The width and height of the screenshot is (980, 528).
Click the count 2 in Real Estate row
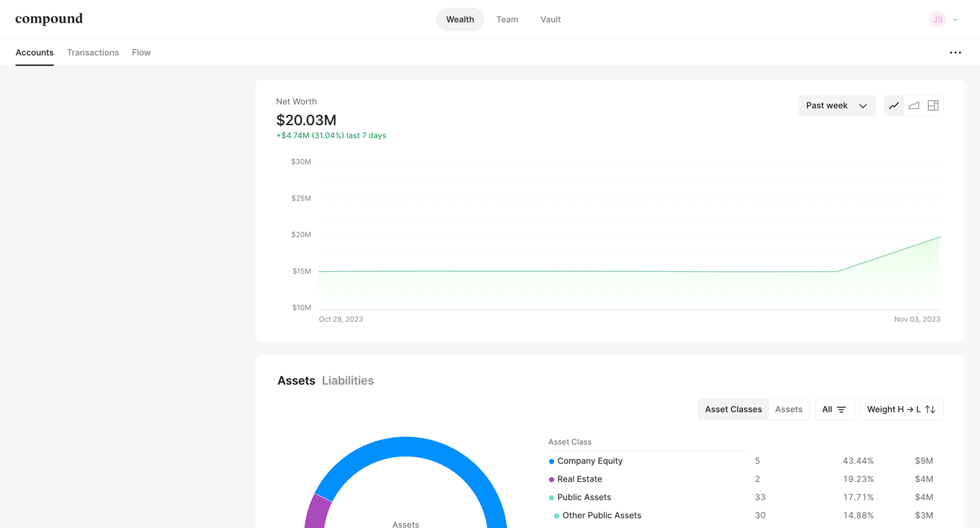point(758,479)
